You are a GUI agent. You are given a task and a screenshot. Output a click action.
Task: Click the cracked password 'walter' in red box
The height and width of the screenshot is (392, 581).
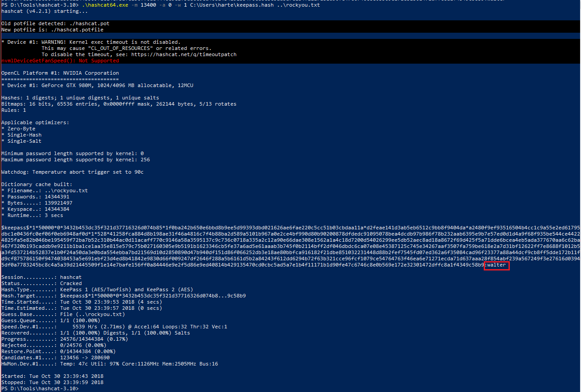pos(496,265)
